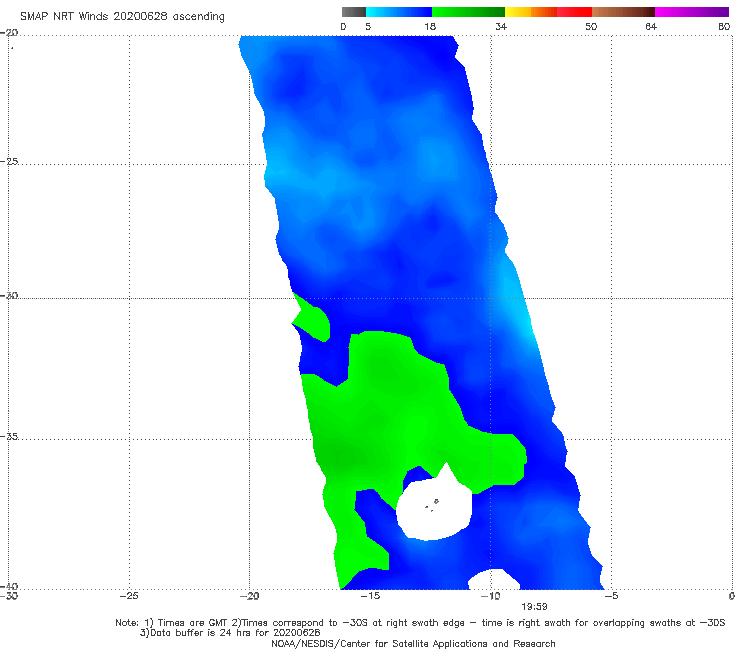Viewport: 740px width, 650px height.
Task: Click the longitude label '-10' on the bottom axis
Action: tap(490, 596)
